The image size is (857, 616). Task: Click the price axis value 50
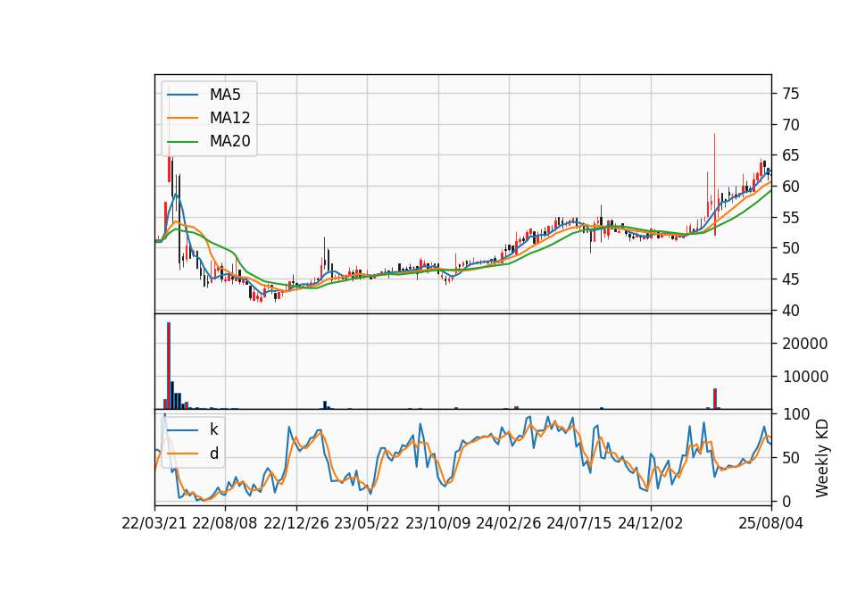click(x=791, y=248)
